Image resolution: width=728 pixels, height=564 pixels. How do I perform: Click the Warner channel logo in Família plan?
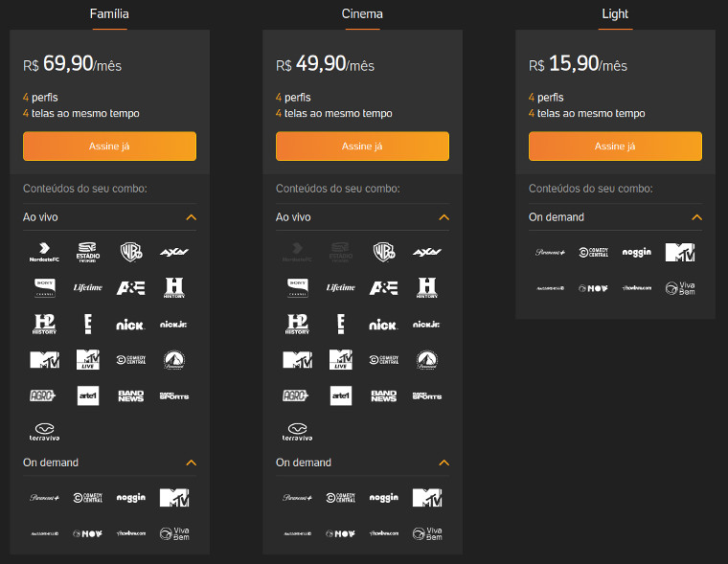pos(131,252)
